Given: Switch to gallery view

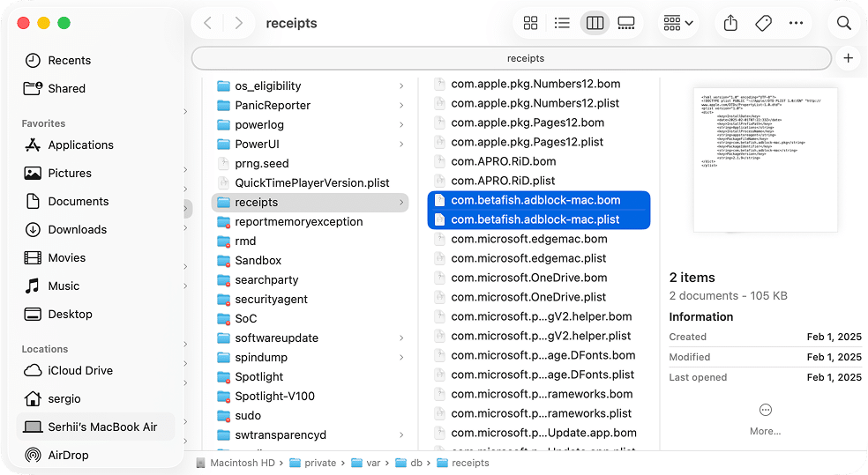Looking at the screenshot, I should pyautogui.click(x=626, y=23).
